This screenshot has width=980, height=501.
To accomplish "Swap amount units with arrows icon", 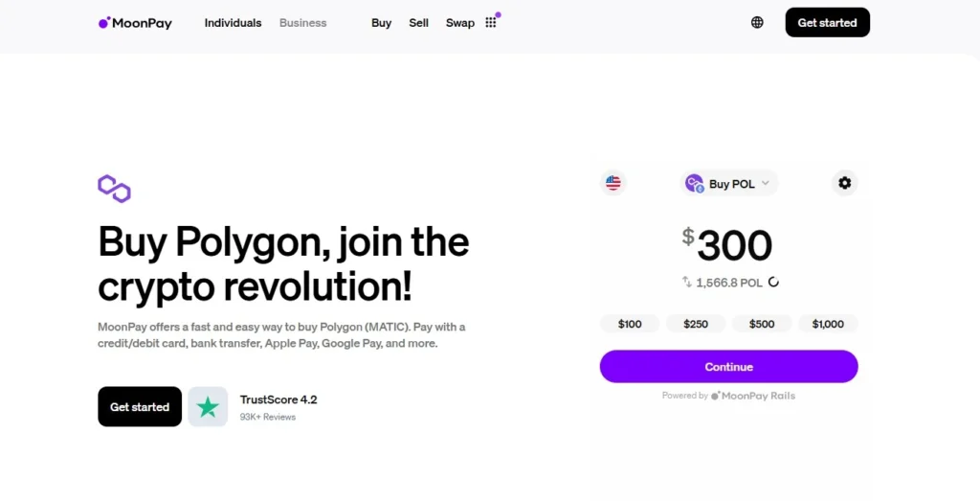I will [687, 282].
